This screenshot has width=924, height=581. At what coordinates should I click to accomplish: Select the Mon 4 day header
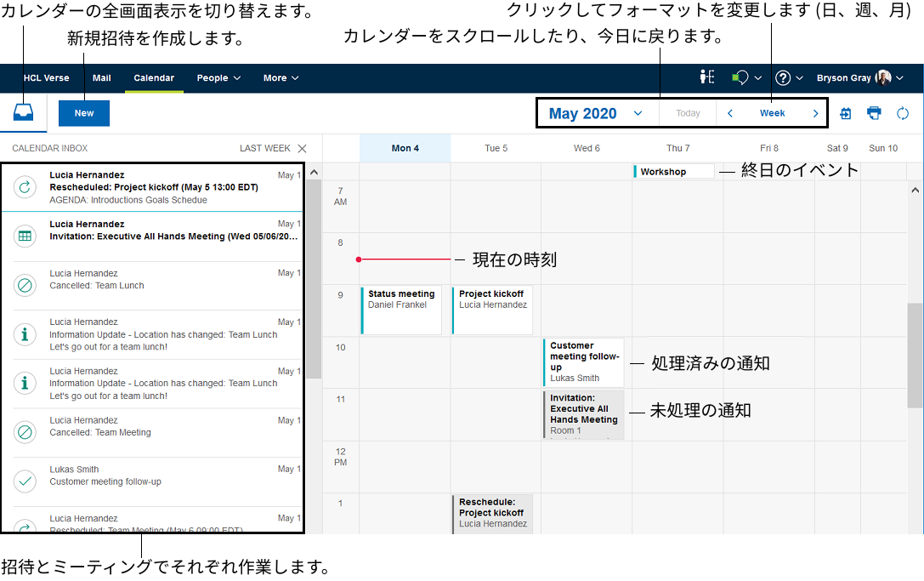pyautogui.click(x=405, y=149)
